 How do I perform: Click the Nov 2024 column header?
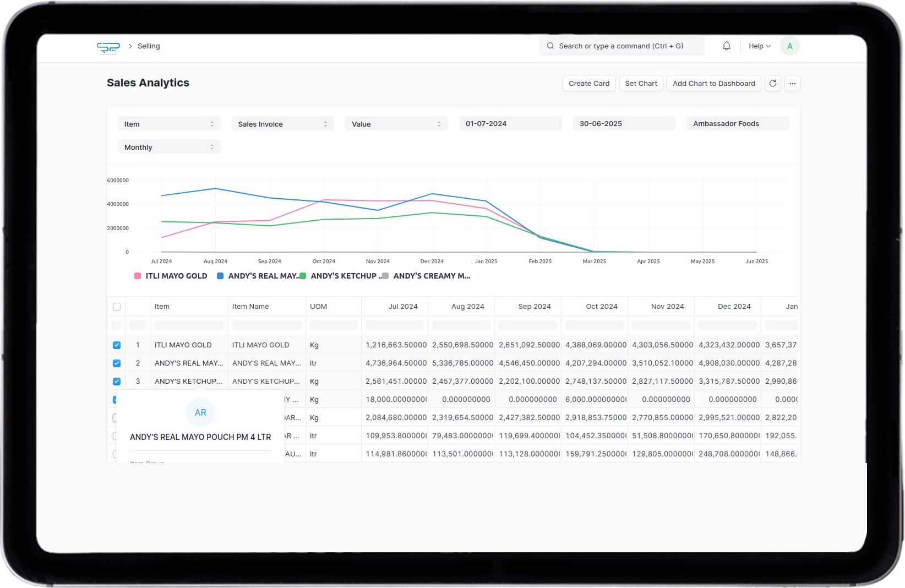tap(661, 307)
